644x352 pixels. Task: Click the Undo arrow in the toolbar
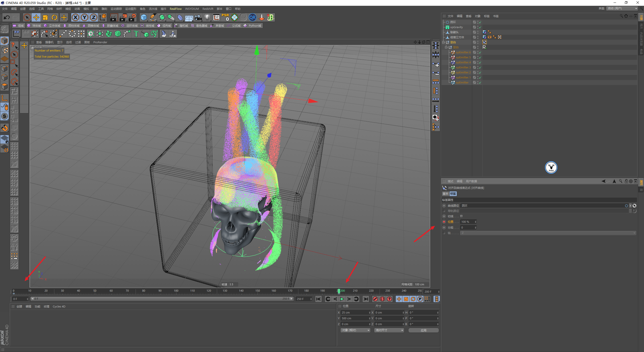(x=7, y=17)
